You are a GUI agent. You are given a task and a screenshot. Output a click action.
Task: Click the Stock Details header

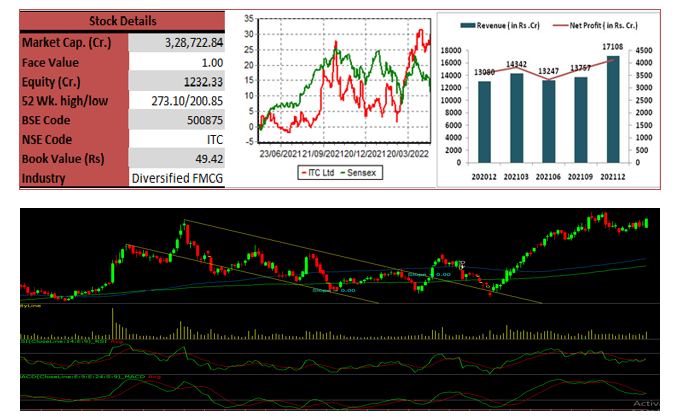click(x=123, y=21)
